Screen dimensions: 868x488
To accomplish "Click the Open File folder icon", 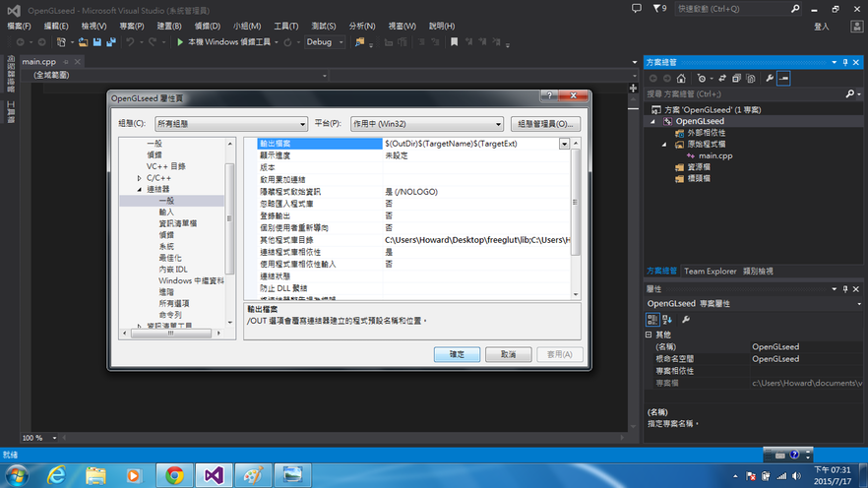I will (83, 42).
